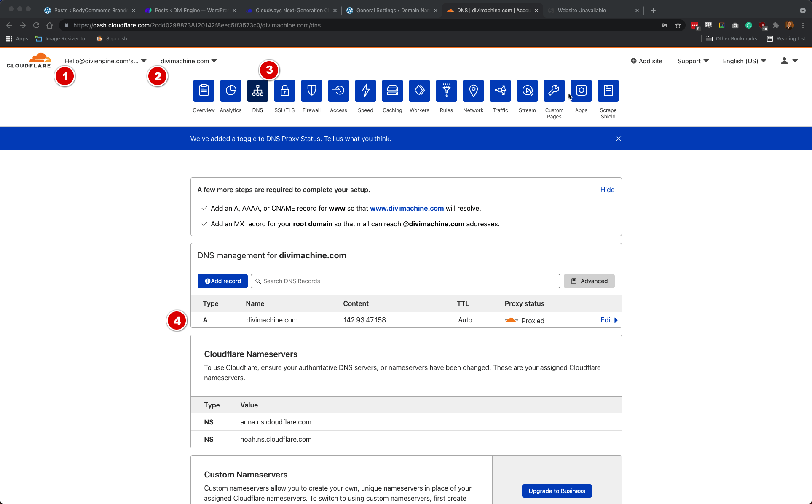Image resolution: width=812 pixels, height=504 pixels.
Task: Open the Chrome extensions puzzle icon
Action: [x=776, y=25]
